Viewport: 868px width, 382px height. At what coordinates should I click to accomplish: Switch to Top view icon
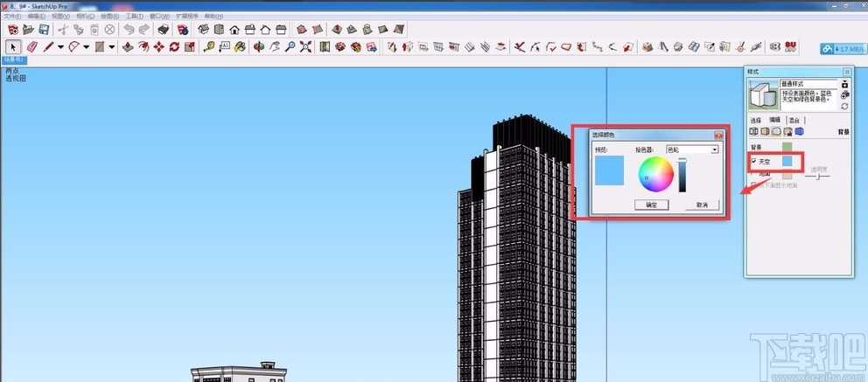[219, 30]
